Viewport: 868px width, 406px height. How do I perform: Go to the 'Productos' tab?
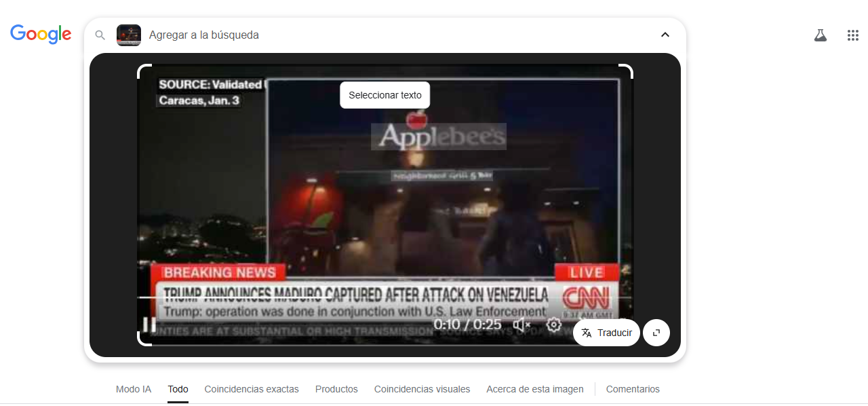[336, 389]
